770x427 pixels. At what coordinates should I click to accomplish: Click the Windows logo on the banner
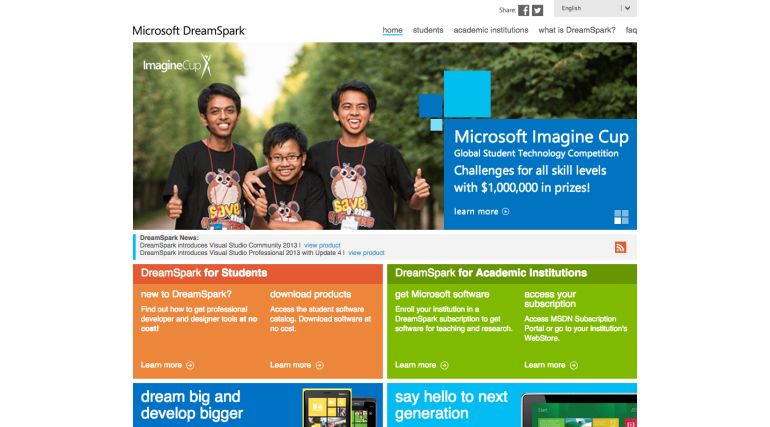(x=621, y=216)
